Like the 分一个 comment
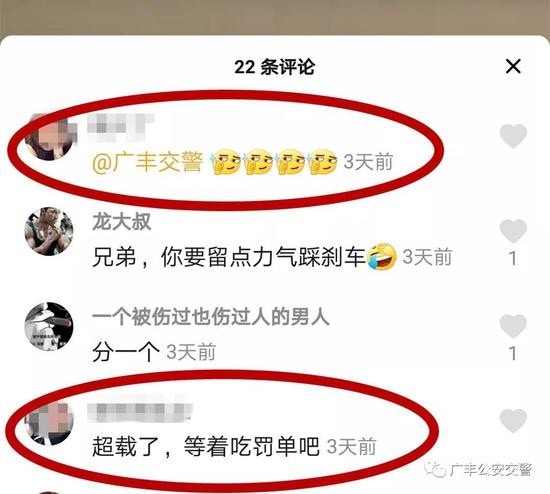The width and height of the screenshot is (550, 494). point(513,326)
